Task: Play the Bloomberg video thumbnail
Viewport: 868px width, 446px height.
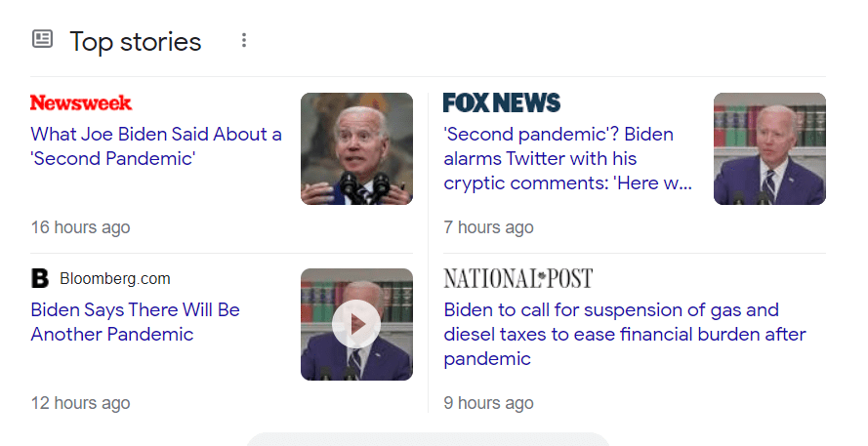Action: pyautogui.click(x=356, y=324)
